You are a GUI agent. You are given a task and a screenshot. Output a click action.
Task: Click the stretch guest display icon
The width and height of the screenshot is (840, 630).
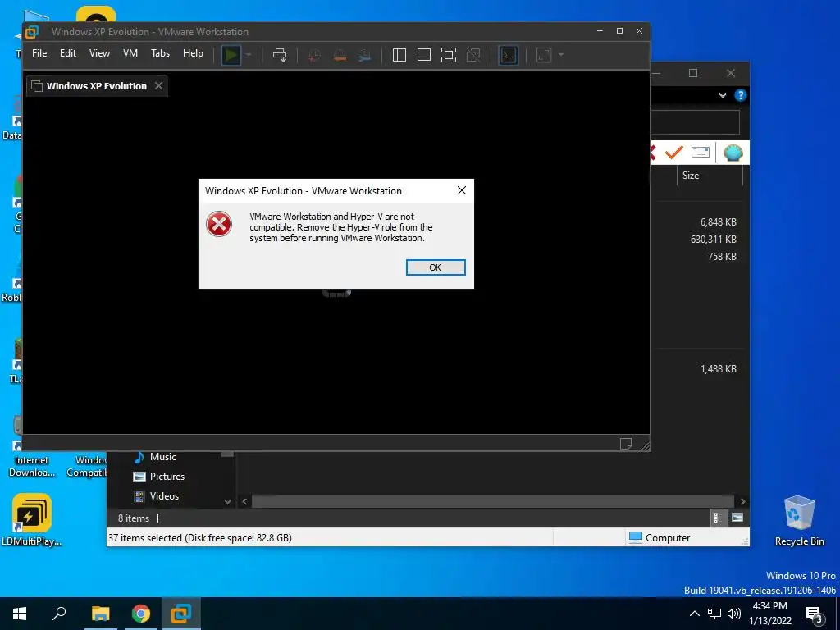544,55
